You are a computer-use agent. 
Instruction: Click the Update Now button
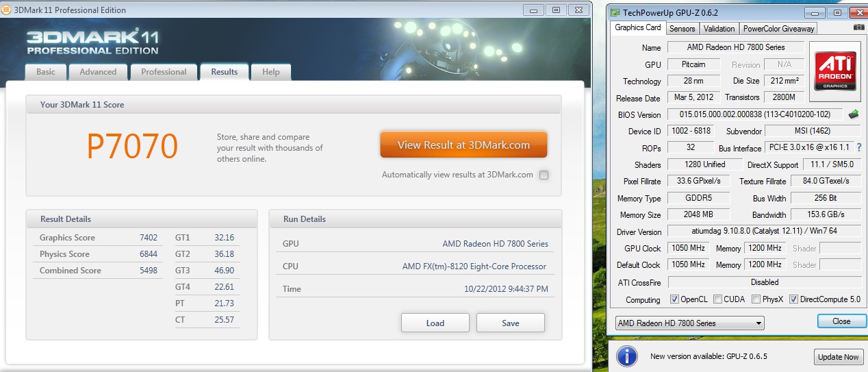click(x=838, y=357)
